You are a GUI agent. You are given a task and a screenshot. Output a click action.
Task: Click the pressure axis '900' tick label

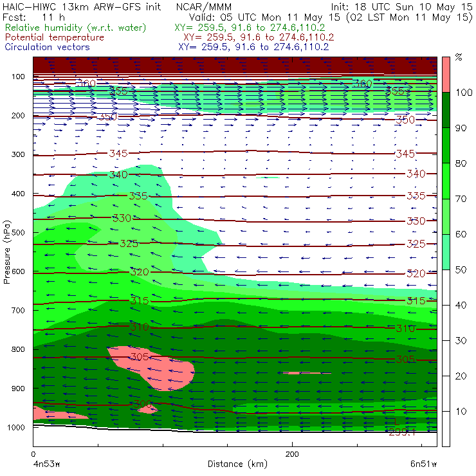click(18, 389)
